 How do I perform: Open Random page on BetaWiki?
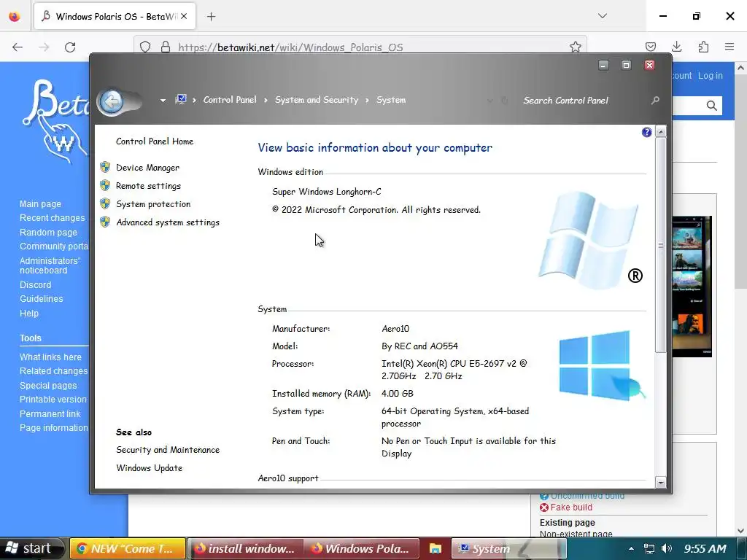[x=48, y=233]
